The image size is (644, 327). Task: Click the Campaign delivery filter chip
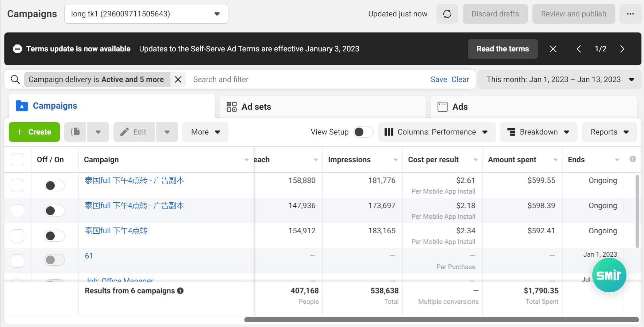[x=97, y=79]
